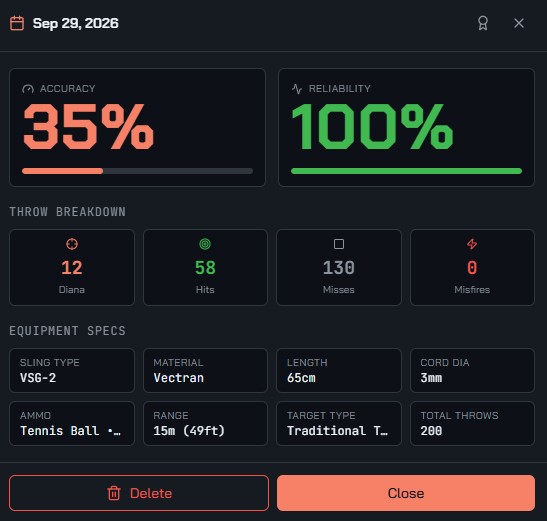
Task: Click the Hits target icon
Action: click(x=205, y=244)
